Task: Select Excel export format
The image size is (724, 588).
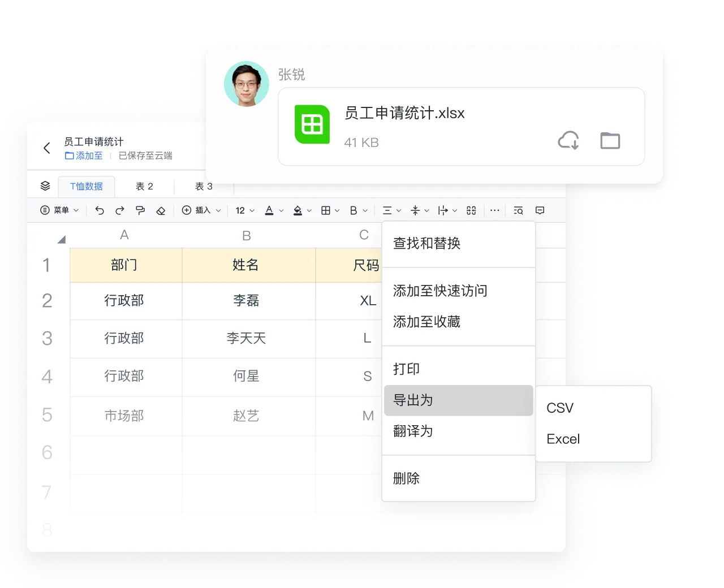Action: [563, 439]
